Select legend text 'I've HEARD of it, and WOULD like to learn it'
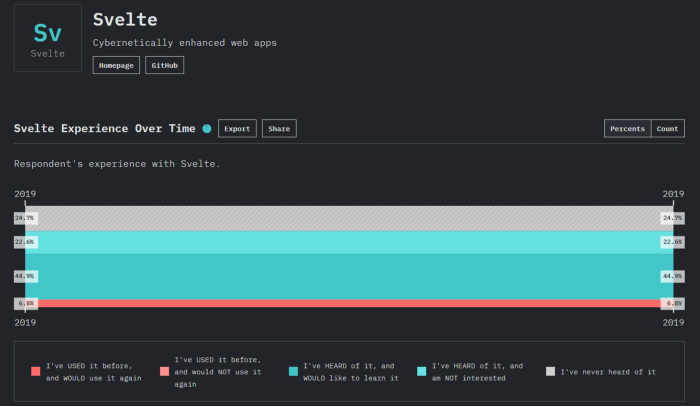This screenshot has height=406, width=700. 350,372
